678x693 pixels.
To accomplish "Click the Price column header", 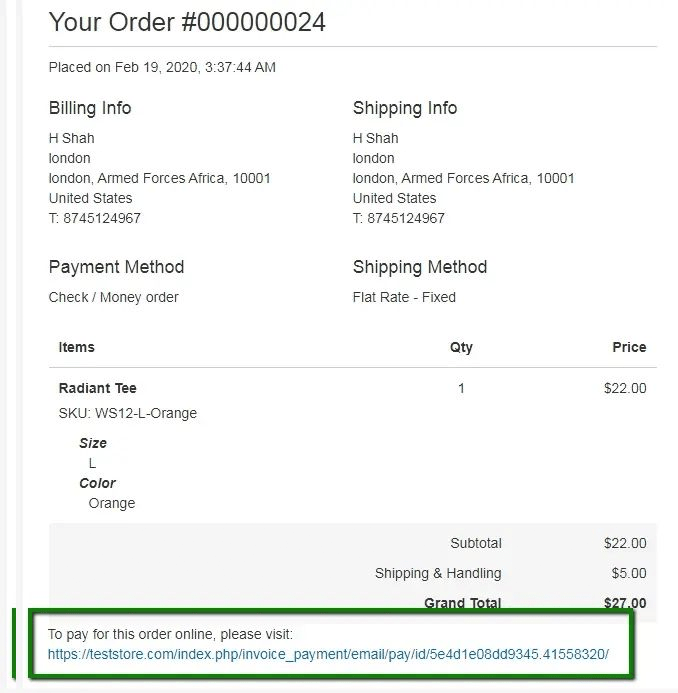I will coord(629,347).
